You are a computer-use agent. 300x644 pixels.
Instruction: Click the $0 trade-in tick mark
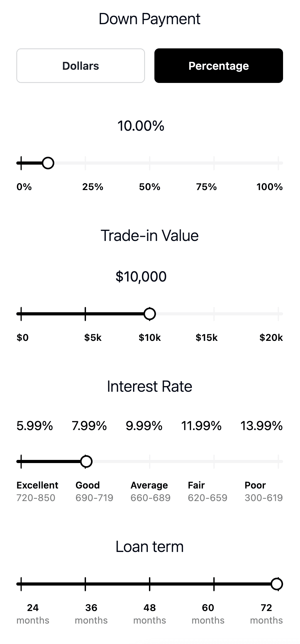(x=22, y=338)
